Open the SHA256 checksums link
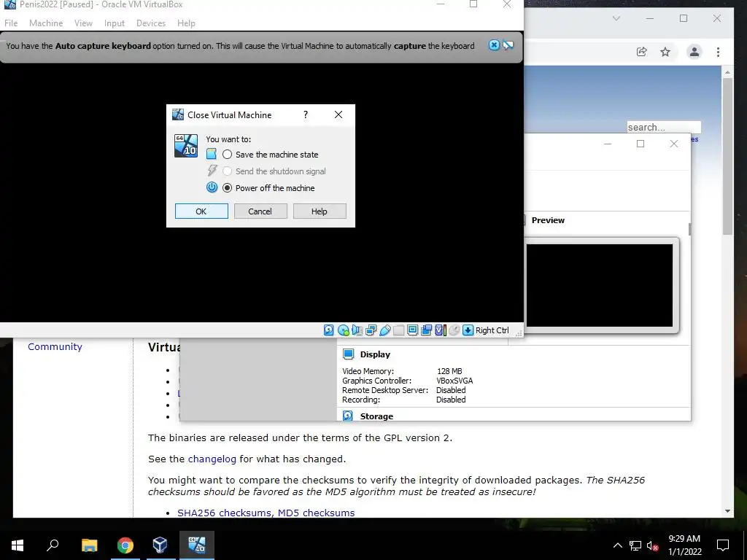 click(225, 513)
